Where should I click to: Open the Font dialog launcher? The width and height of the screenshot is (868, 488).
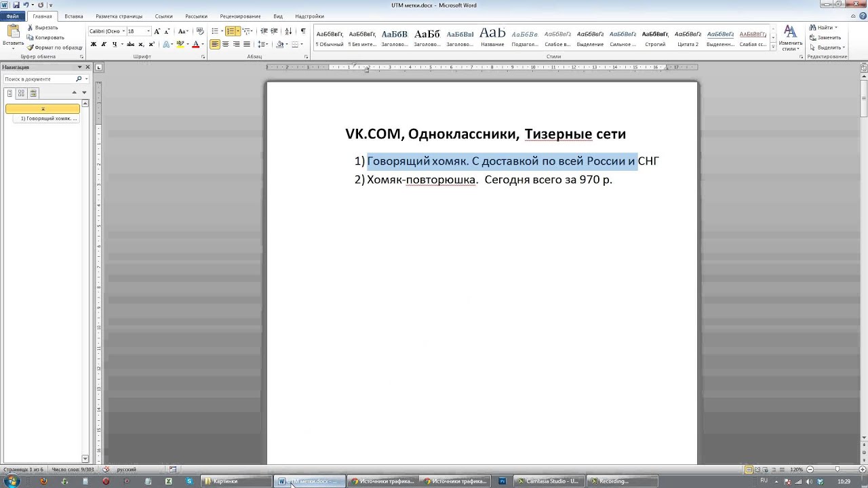tap(203, 57)
